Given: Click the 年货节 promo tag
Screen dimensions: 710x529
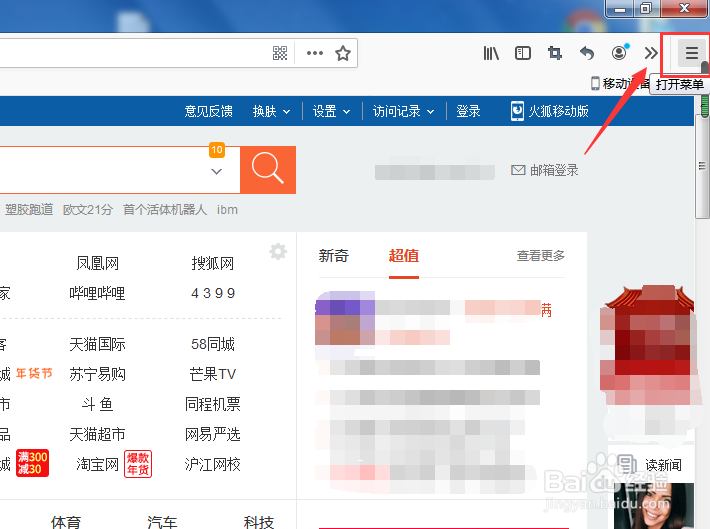Looking at the screenshot, I should (x=34, y=373).
